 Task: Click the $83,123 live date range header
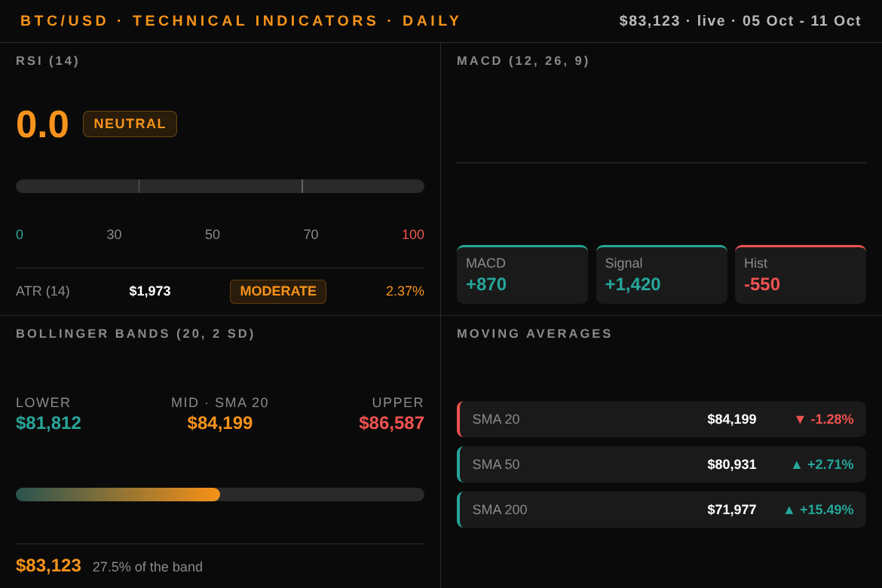(x=740, y=21)
